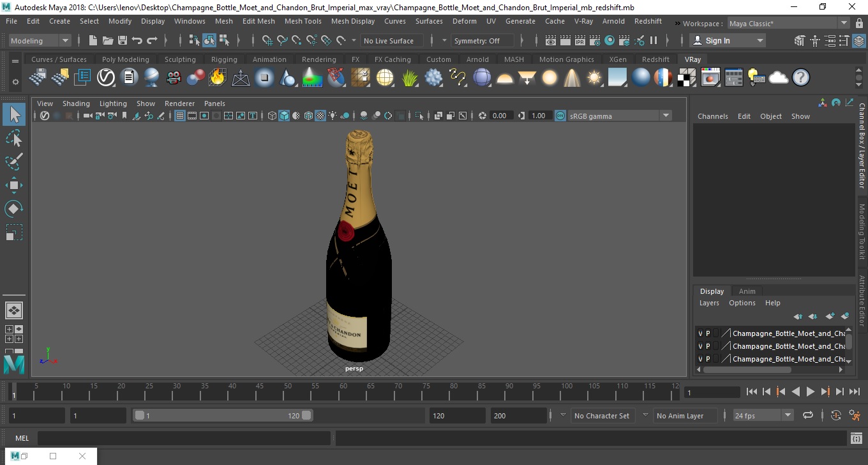Switch to the Poly Modeling shelf tab
Screen dimensions: 868x465
(x=125, y=59)
